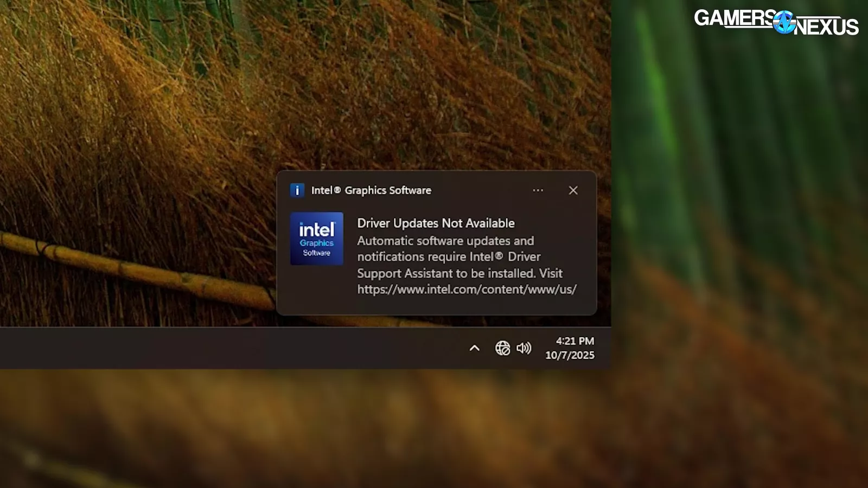Open the volume control from the system tray
This screenshot has height=488, width=868.
coord(524,348)
